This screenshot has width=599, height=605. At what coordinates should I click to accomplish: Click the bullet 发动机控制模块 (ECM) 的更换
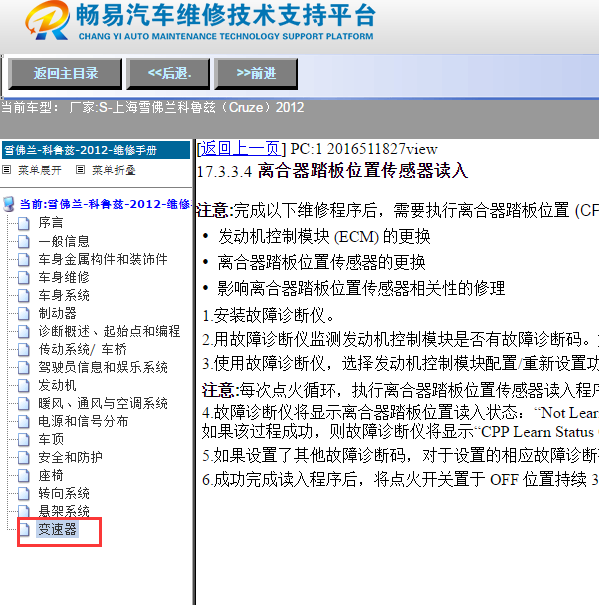pos(323,237)
